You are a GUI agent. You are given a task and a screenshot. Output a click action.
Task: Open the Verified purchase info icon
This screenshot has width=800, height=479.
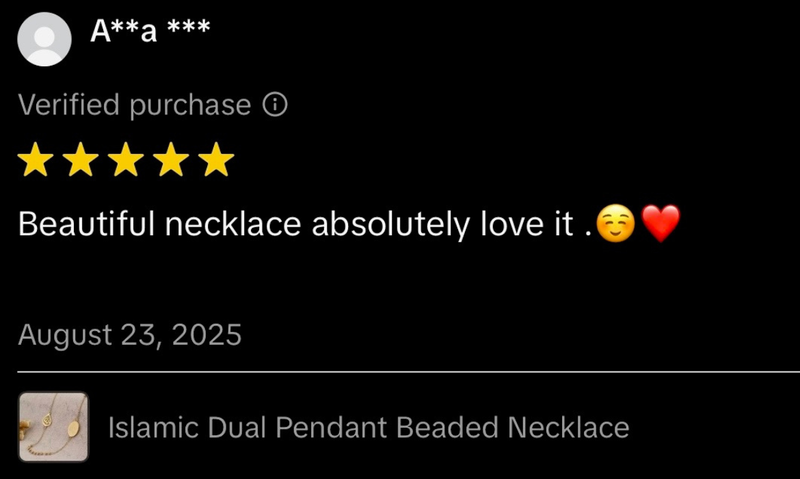point(275,105)
